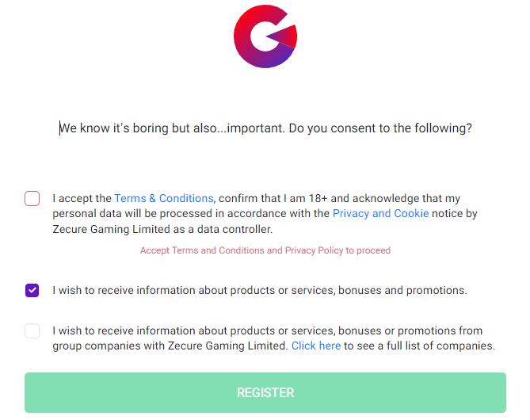Open the Privacy and Cookie notice link

(x=380, y=213)
